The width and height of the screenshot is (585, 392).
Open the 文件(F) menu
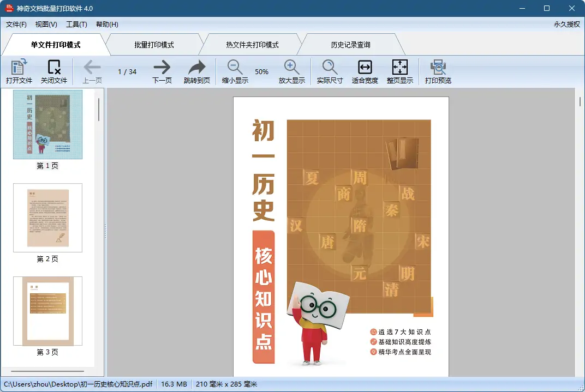click(x=16, y=24)
